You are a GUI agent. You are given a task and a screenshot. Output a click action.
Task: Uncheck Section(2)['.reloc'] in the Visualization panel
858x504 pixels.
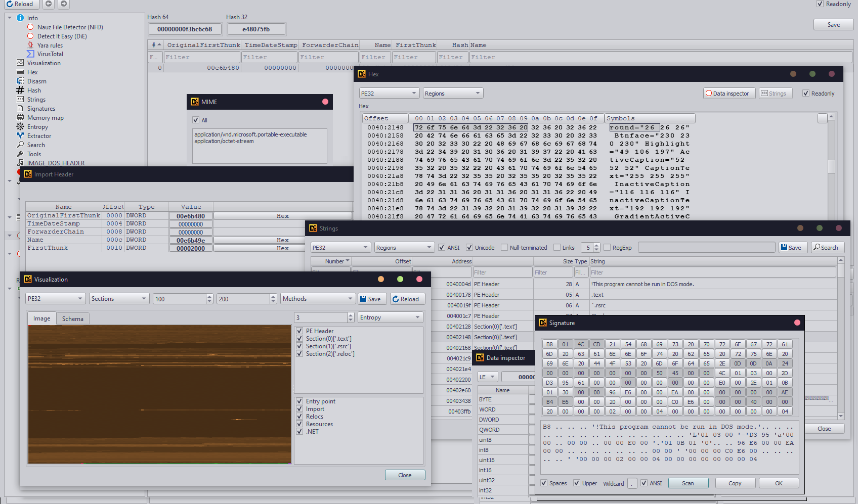[x=299, y=353]
